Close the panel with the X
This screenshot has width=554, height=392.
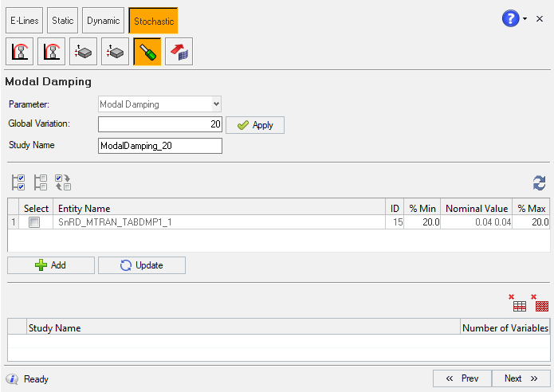540,18
